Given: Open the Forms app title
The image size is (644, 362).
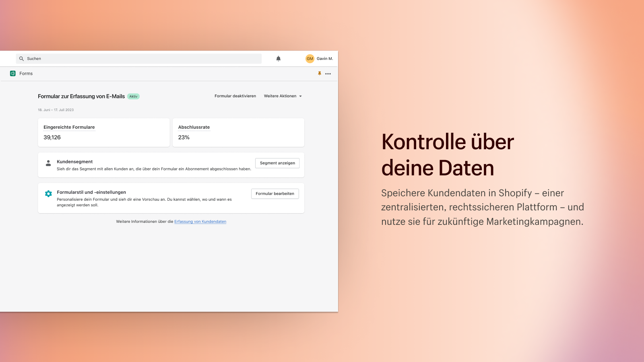Looking at the screenshot, I should coord(26,74).
